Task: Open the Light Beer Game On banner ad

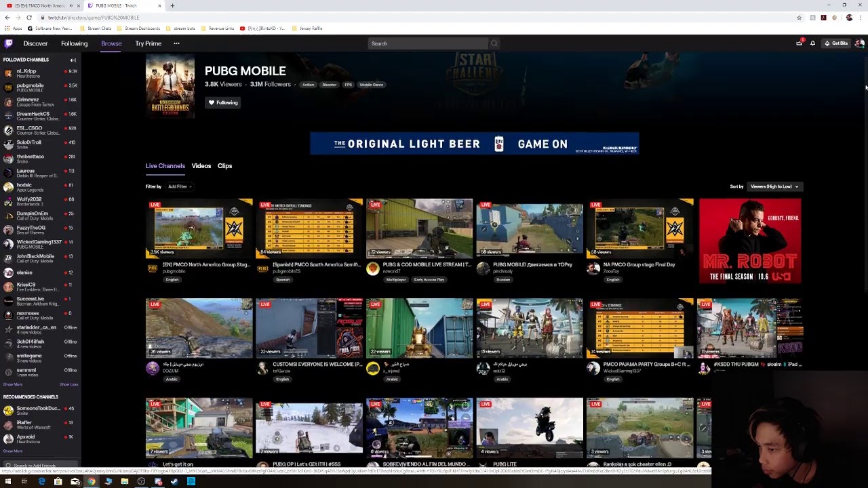Action: tap(475, 144)
